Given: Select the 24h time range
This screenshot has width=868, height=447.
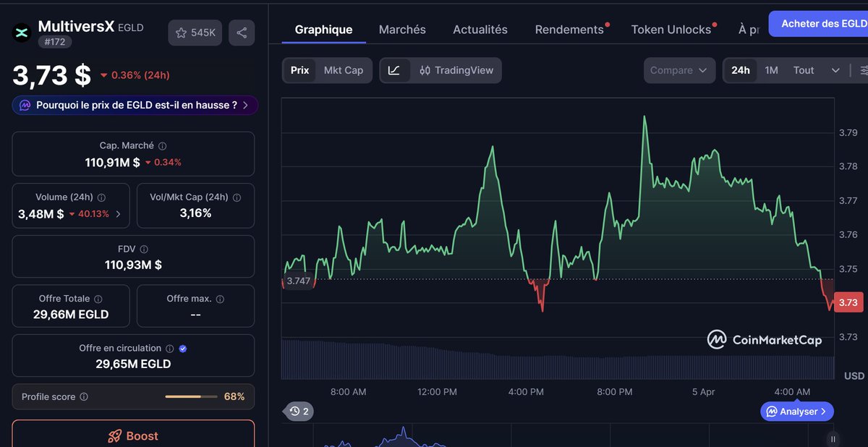Looking at the screenshot, I should (x=741, y=70).
